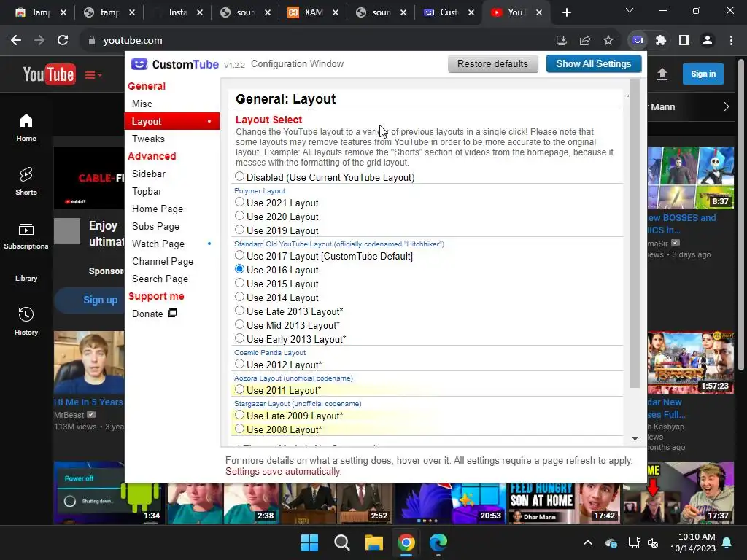Click the share page icon

point(585,41)
